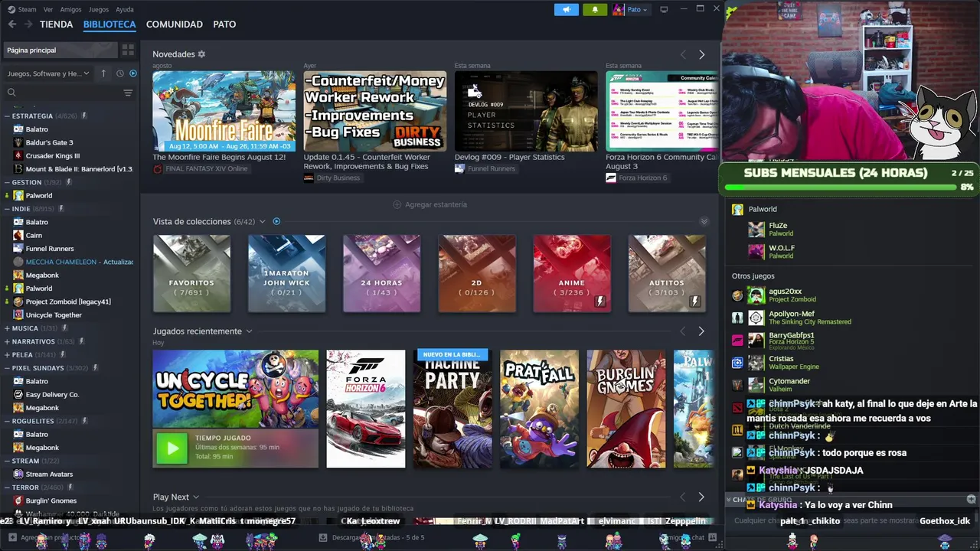
Task: Open the FAVORITOS collection card
Action: [x=191, y=273]
